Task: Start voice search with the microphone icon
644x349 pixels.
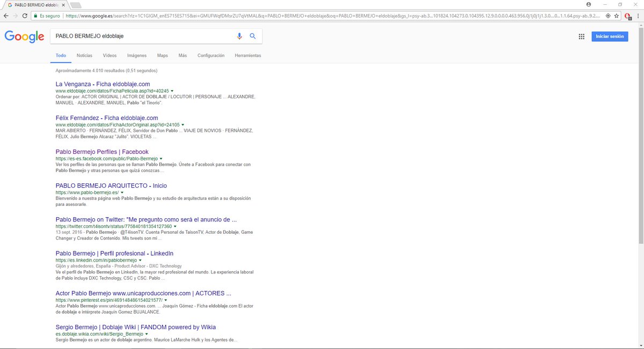Action: 240,36
